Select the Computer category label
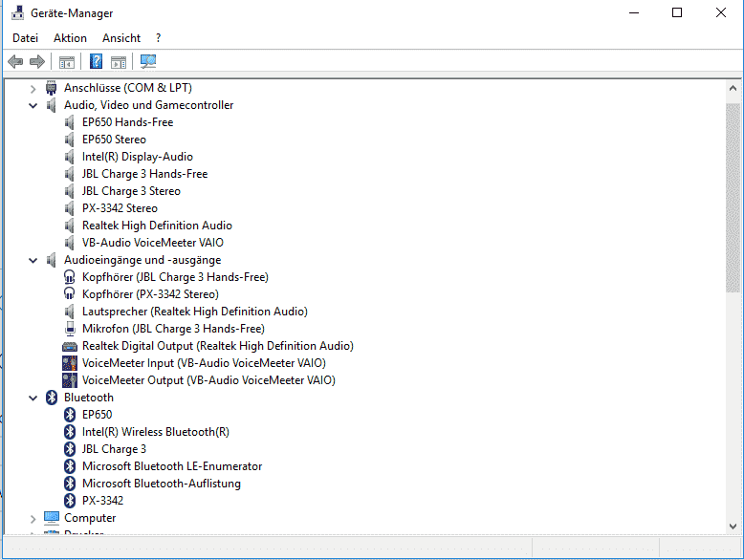 [x=90, y=518]
